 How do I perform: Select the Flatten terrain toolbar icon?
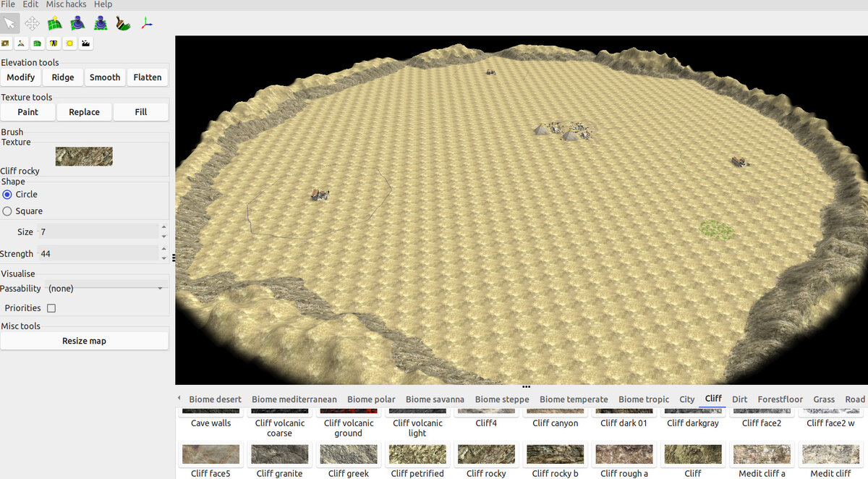[101, 23]
